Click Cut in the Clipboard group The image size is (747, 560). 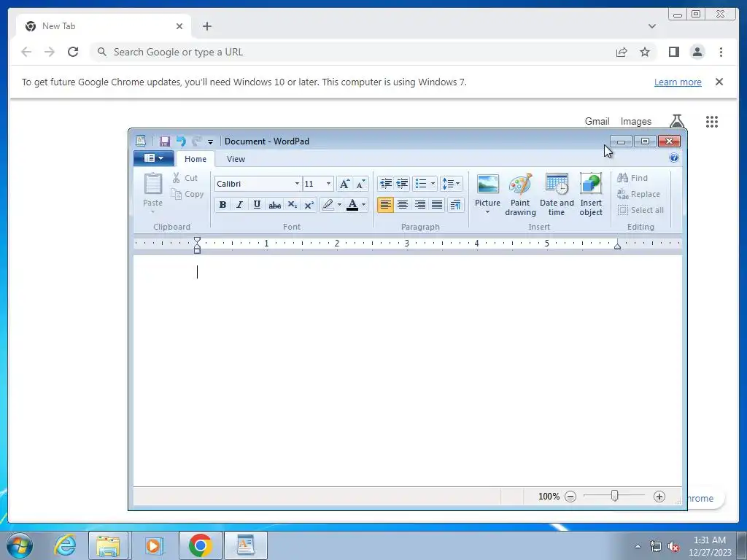click(x=185, y=178)
